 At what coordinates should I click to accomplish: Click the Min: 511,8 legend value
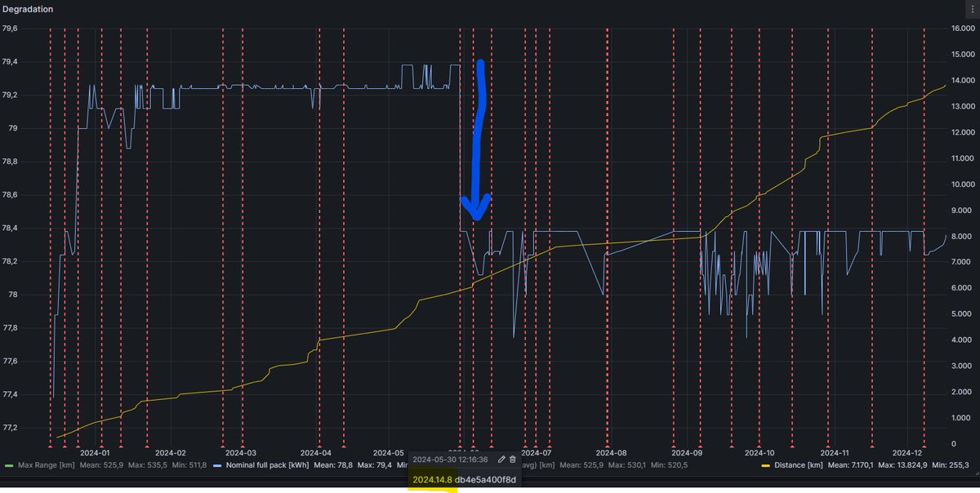pyautogui.click(x=191, y=464)
